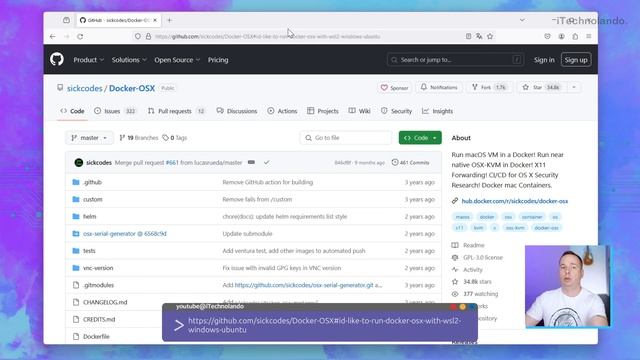Open the .gitmodules file
Viewport: 640px width, 360px height.
pos(98,285)
